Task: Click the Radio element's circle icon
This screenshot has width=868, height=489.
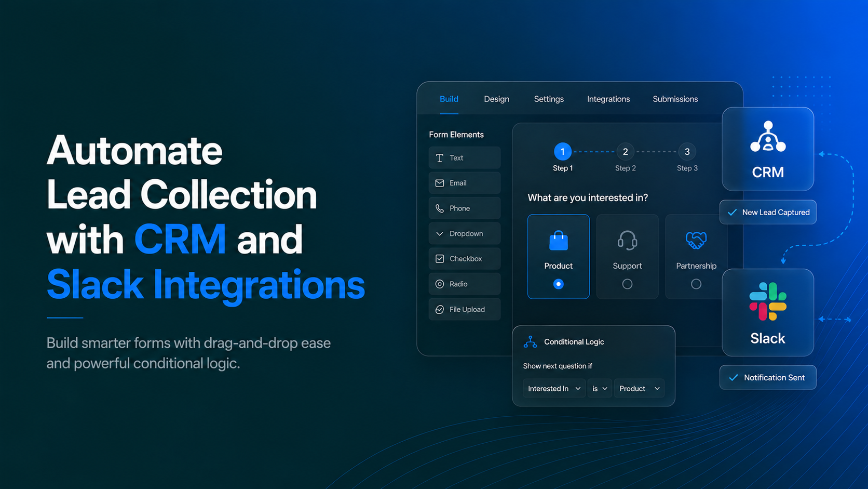Action: pos(440,284)
